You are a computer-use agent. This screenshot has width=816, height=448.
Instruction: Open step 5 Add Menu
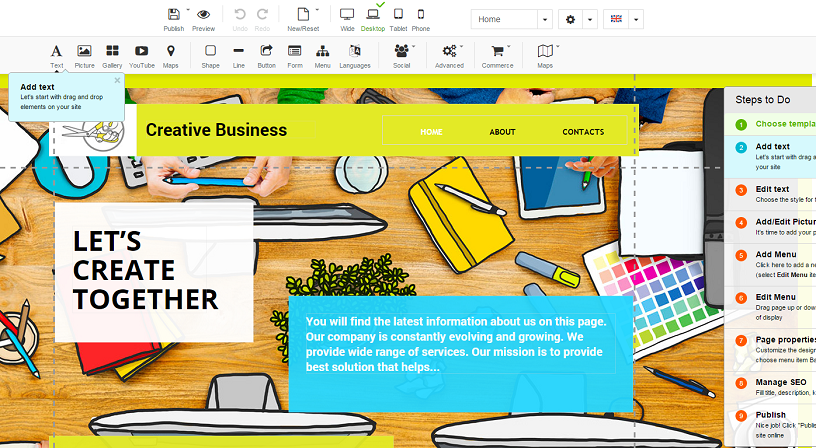(x=770, y=264)
